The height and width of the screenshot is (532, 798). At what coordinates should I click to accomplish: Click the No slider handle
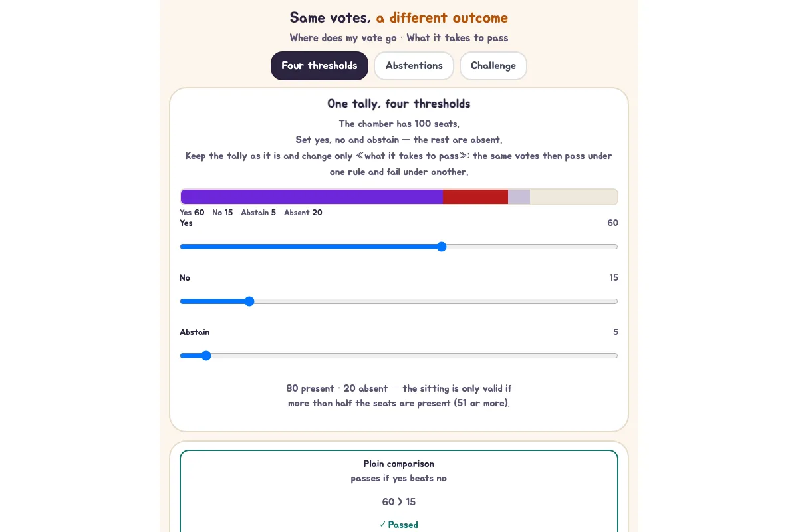(249, 301)
